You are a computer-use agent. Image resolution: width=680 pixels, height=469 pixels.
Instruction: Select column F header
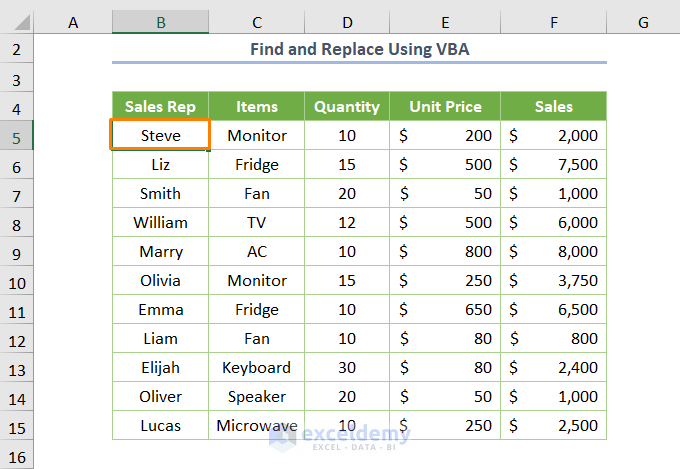click(x=553, y=22)
